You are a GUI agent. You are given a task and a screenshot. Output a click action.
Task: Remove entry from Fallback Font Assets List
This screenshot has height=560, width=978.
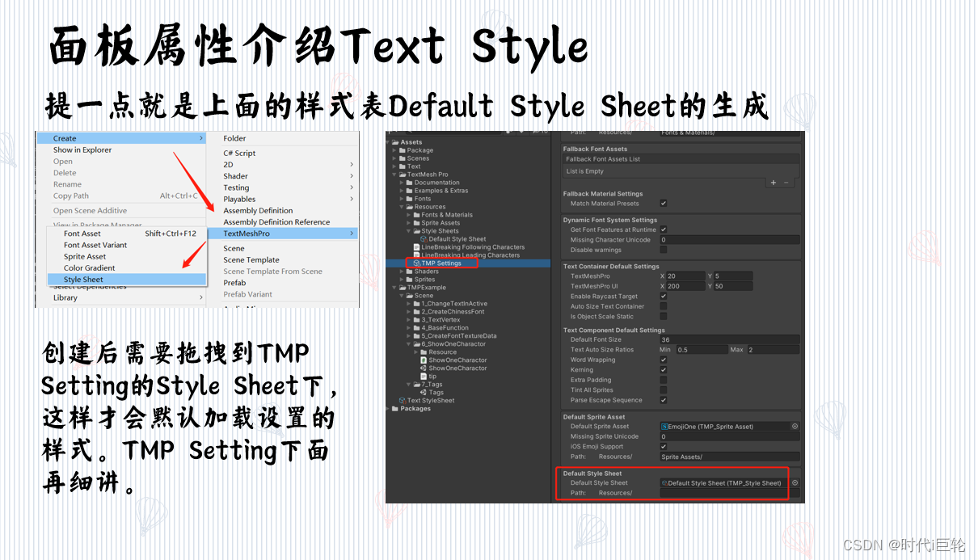tap(786, 183)
